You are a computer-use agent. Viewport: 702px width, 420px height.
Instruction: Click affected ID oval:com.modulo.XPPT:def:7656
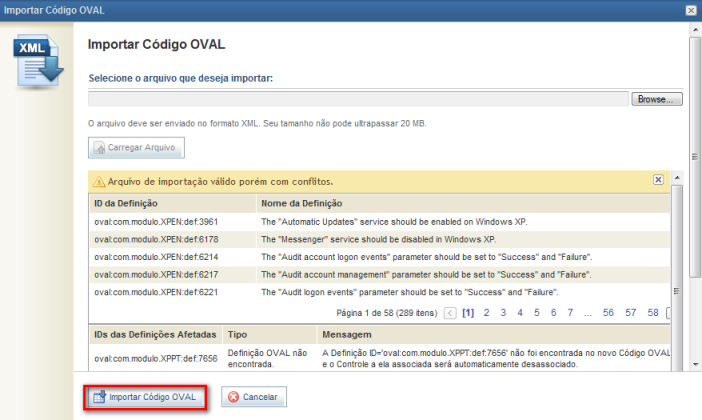156,359
